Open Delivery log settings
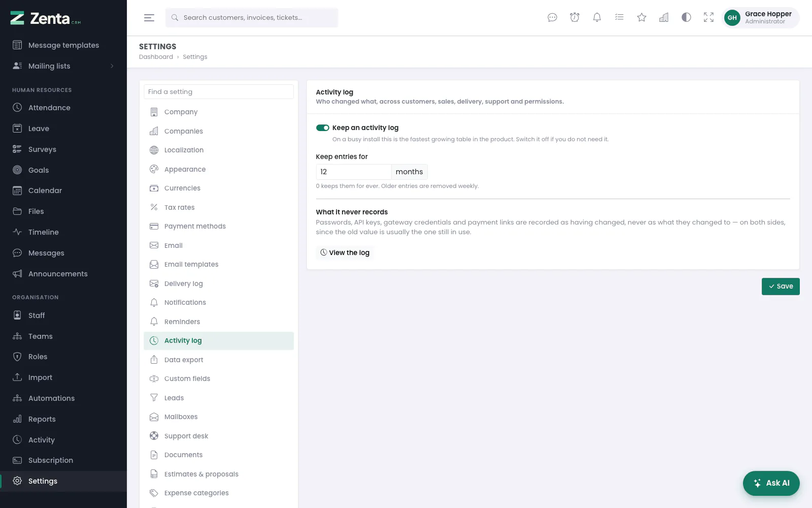 (219, 283)
